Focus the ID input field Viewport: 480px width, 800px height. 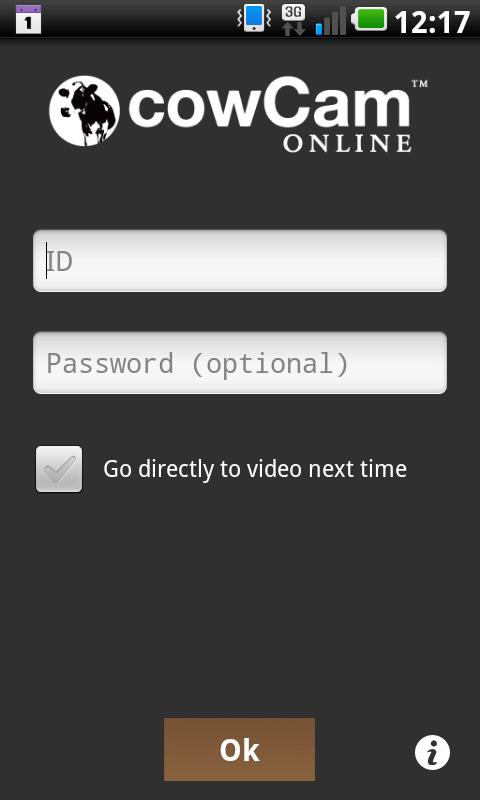(240, 261)
